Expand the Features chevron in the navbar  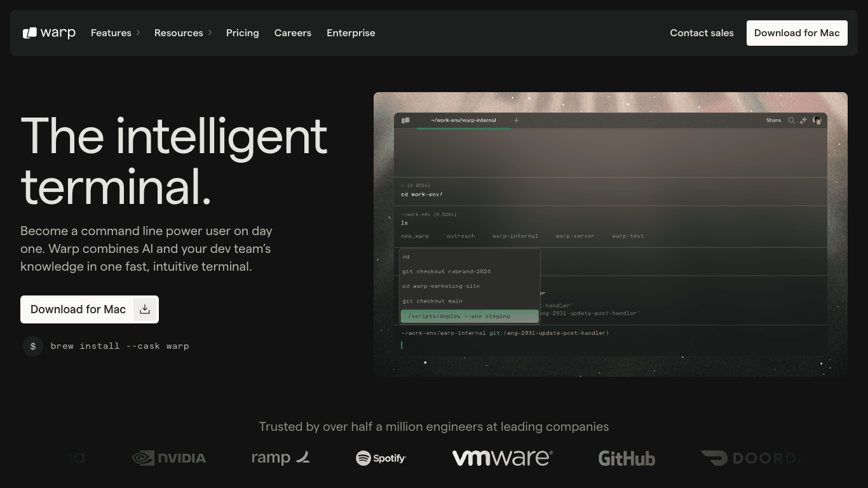[x=138, y=33]
